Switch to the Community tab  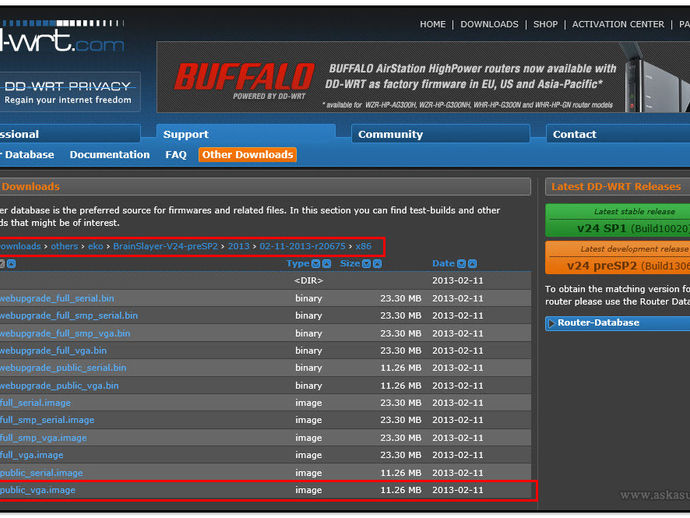[x=440, y=134]
